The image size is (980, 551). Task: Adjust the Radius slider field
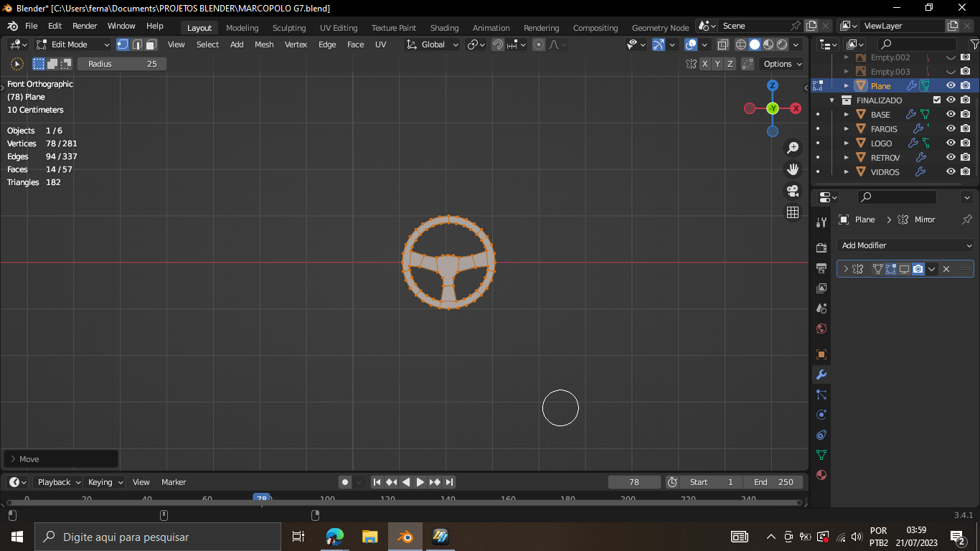pyautogui.click(x=122, y=64)
